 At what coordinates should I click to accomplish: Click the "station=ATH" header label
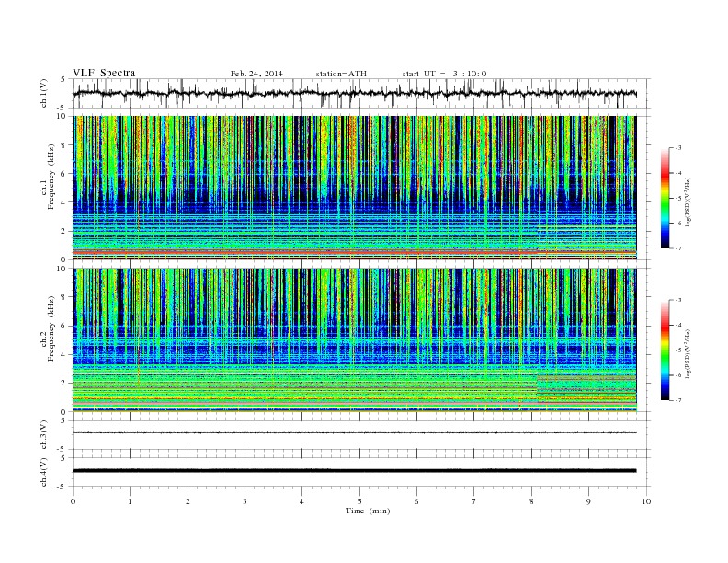click(x=341, y=74)
